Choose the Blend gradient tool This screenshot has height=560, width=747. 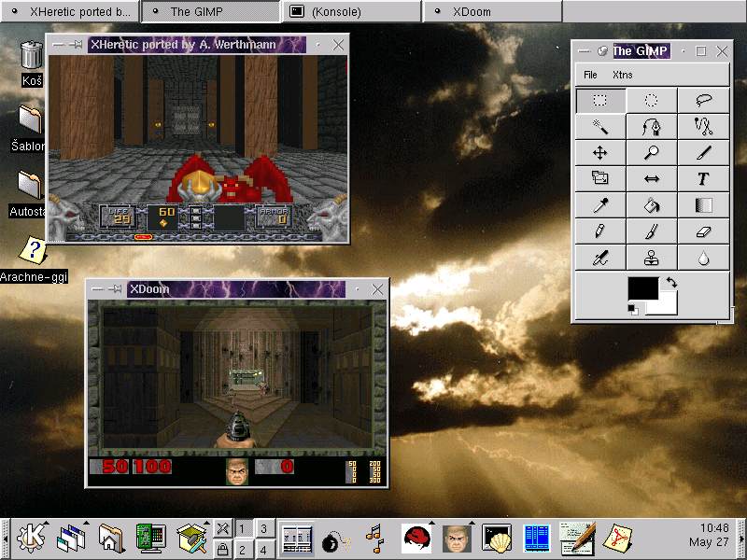[704, 205]
